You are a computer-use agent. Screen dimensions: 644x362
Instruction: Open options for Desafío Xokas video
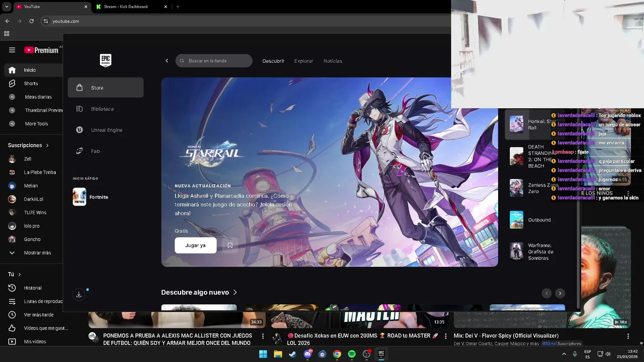pyautogui.click(x=445, y=336)
